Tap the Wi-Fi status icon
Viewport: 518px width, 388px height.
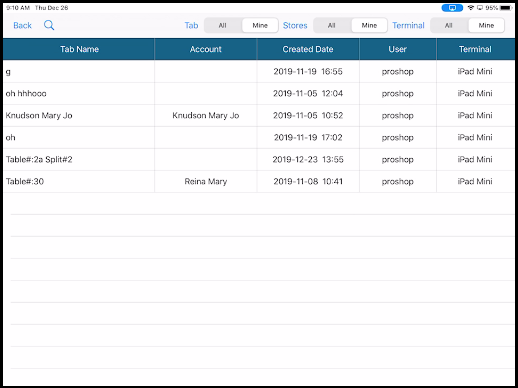tap(471, 8)
